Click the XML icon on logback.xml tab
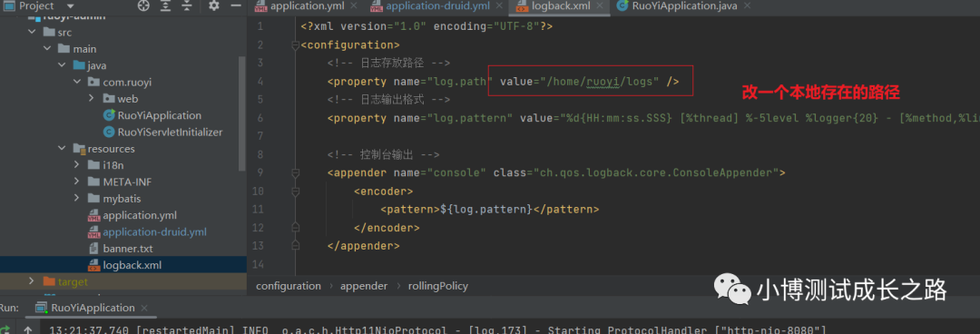 tap(521, 6)
